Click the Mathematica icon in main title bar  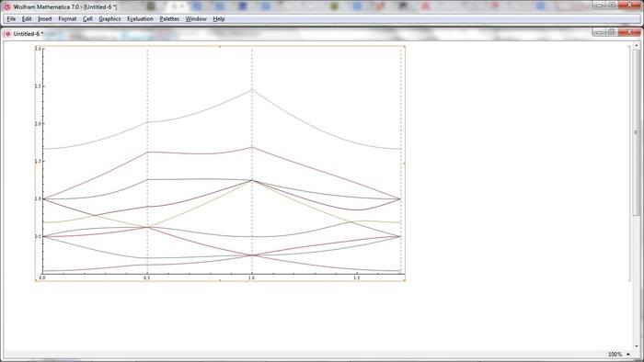pos(7,6)
